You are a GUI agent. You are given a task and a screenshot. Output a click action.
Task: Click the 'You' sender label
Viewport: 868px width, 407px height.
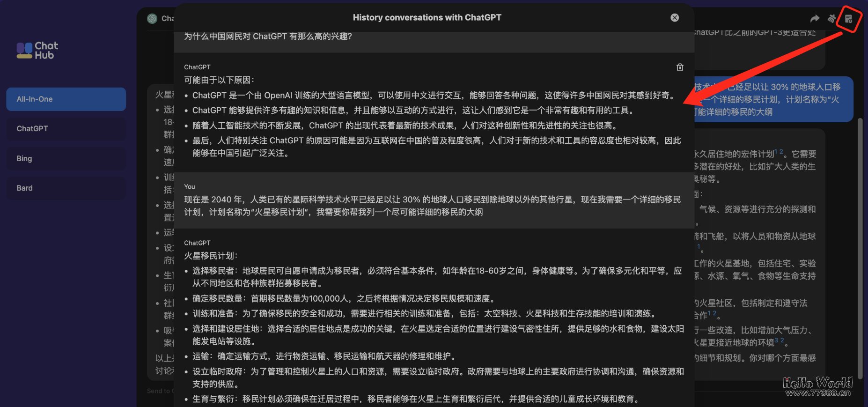click(190, 186)
